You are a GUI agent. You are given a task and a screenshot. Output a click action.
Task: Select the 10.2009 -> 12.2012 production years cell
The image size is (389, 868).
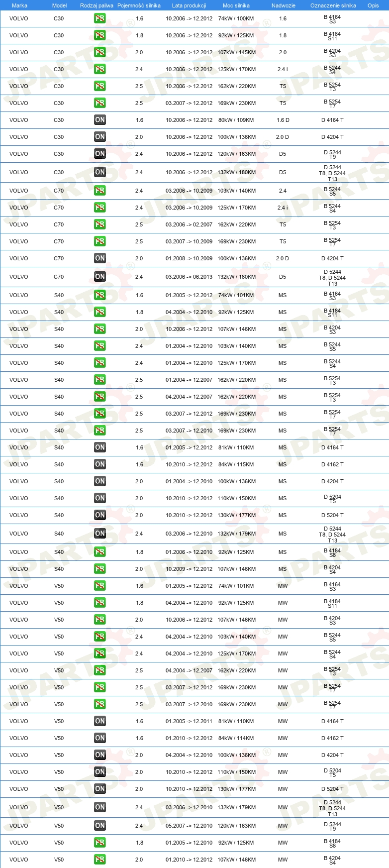coord(189,569)
